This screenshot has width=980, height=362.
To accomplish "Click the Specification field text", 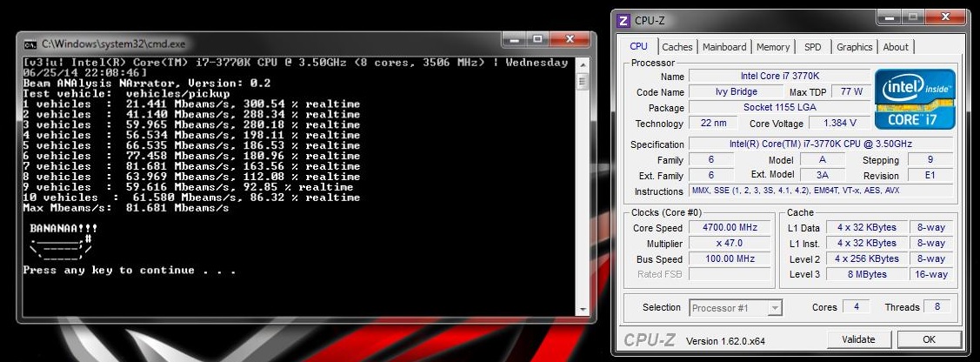I will [x=821, y=144].
